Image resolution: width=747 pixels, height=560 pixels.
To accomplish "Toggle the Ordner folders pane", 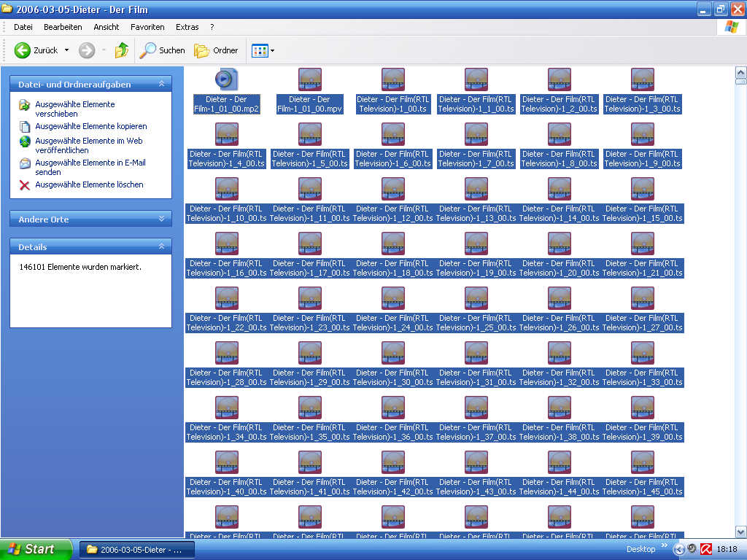I will [x=216, y=50].
